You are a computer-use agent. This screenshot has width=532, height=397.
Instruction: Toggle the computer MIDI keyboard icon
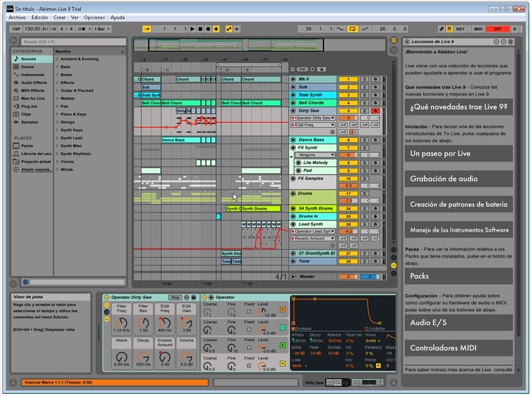(x=449, y=29)
